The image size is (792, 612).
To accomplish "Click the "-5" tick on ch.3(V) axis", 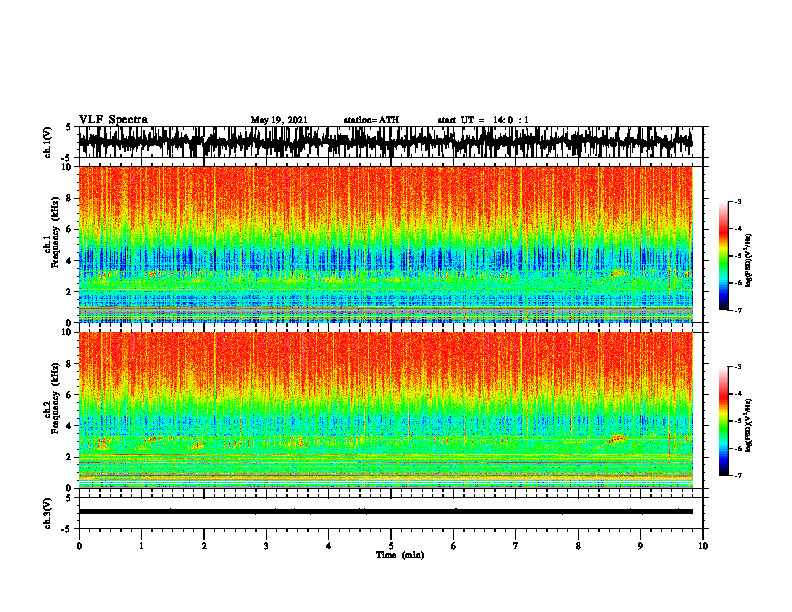I will click(67, 529).
